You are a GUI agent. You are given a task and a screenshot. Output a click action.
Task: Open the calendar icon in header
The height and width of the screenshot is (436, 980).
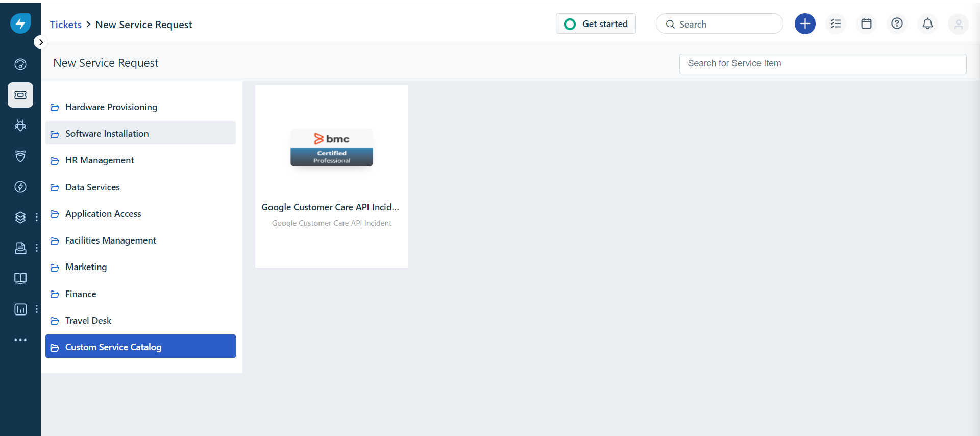click(x=866, y=24)
